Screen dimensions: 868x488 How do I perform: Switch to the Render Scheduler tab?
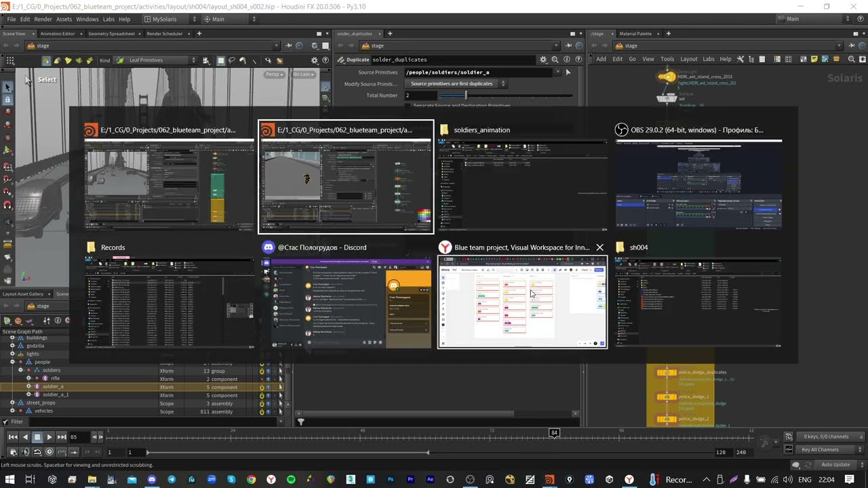coord(164,33)
